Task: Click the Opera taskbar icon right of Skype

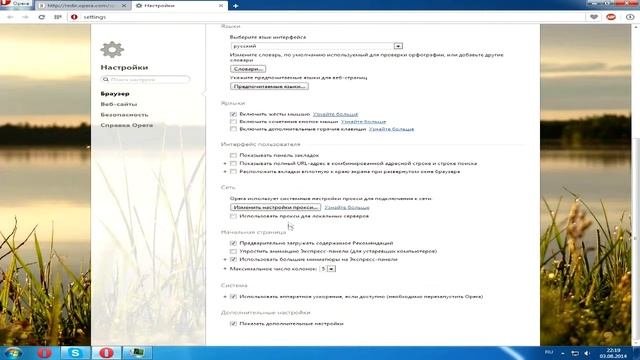Action: [106, 353]
